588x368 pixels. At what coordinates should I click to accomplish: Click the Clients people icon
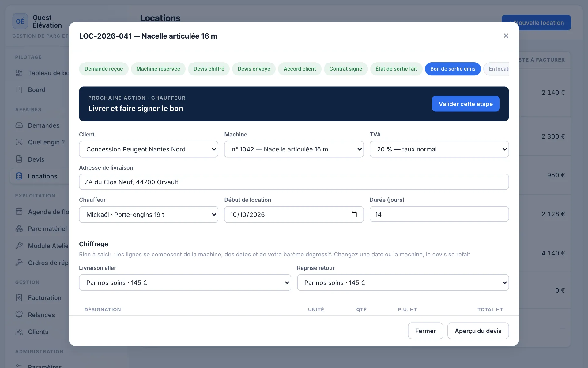pos(19,332)
